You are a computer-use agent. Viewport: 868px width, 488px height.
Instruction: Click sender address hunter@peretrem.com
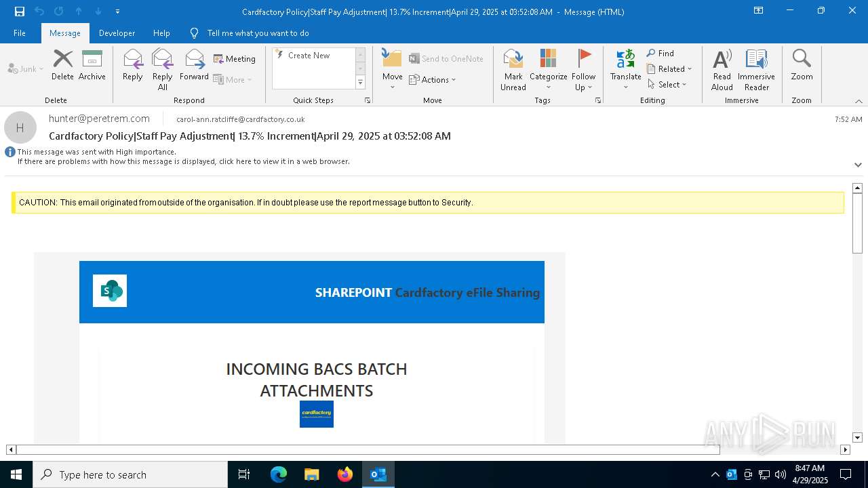click(99, 119)
